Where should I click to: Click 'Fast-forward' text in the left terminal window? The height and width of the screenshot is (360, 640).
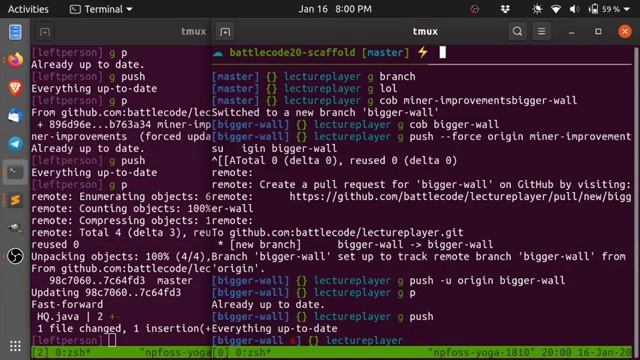click(67, 304)
